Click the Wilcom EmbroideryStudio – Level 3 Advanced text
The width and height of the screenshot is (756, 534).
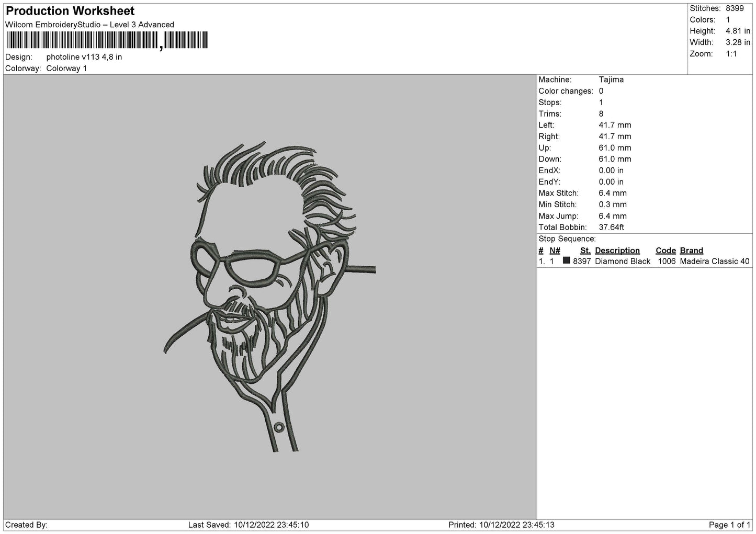pos(89,25)
